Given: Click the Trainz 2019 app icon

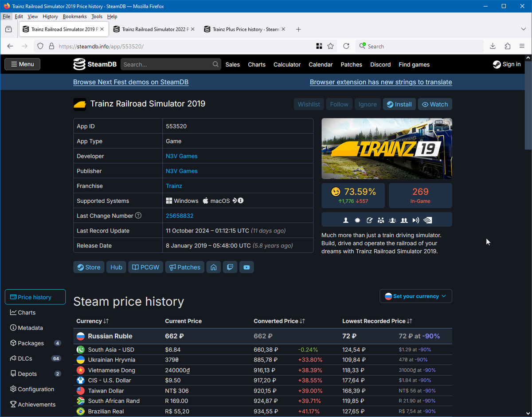Looking at the screenshot, I should pos(80,104).
